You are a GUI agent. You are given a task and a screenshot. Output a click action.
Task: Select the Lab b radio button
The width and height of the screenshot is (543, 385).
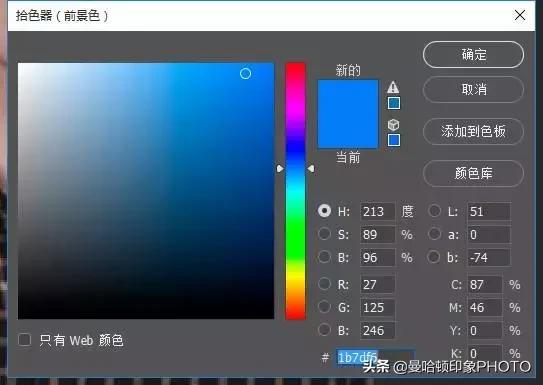434,257
